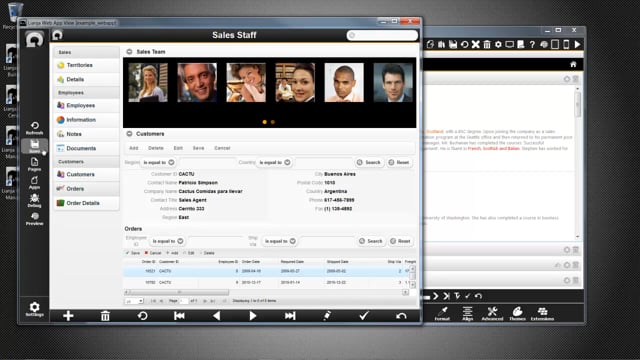The height and width of the screenshot is (360, 640).
Task: Click the Preview icon in left sidebar
Action: tap(35, 219)
